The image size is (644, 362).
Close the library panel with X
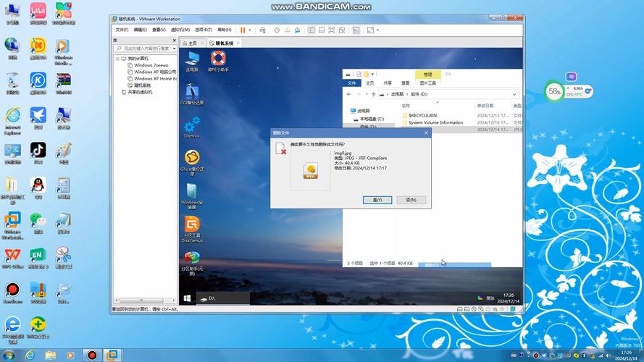point(174,41)
